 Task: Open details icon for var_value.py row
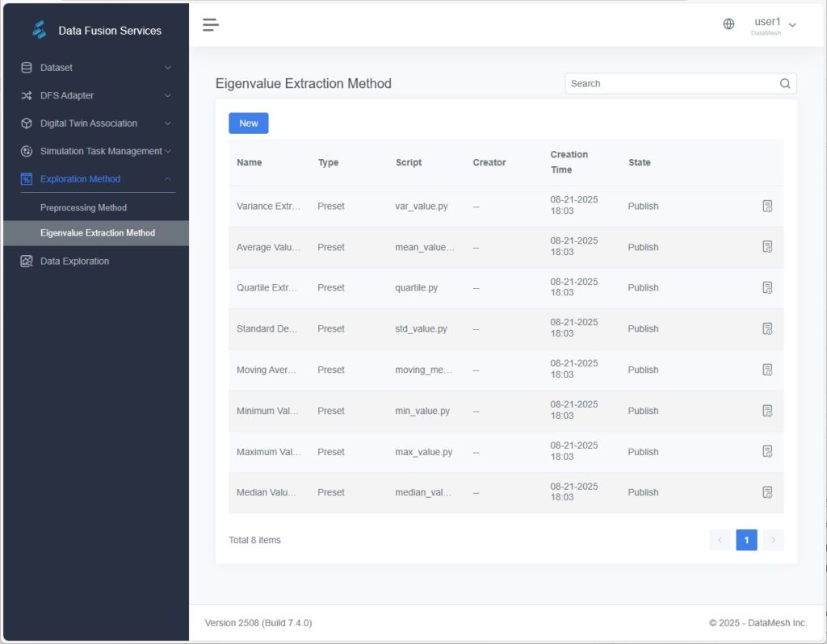click(x=767, y=206)
